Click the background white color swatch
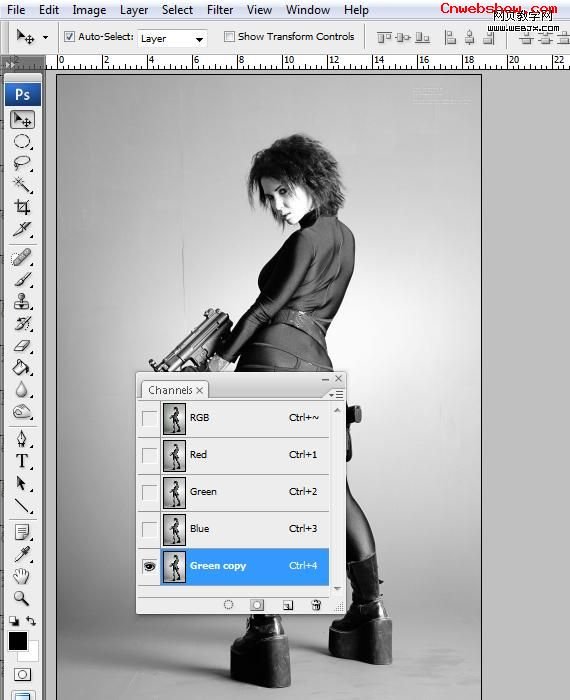 33,654
